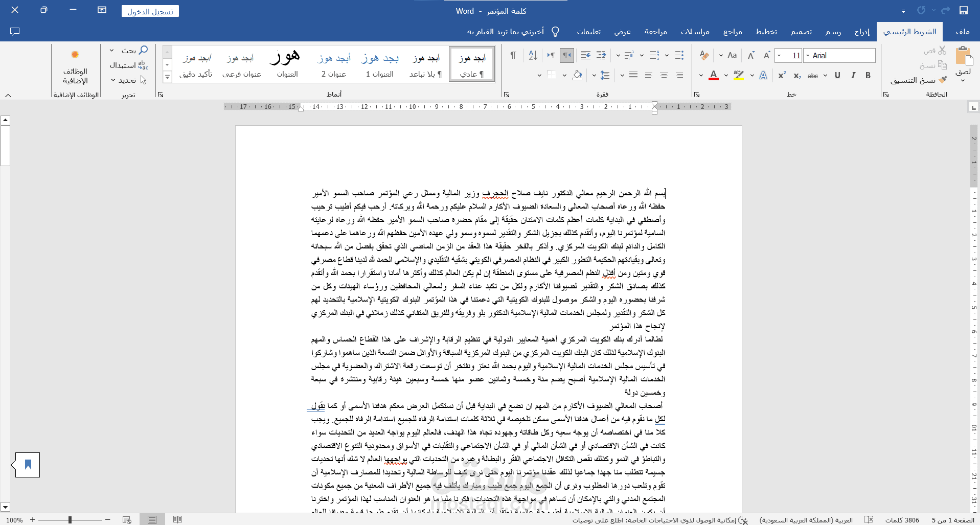
Task: Open the Add-ins (الوظائف الإضافية) icon
Action: pos(75,55)
